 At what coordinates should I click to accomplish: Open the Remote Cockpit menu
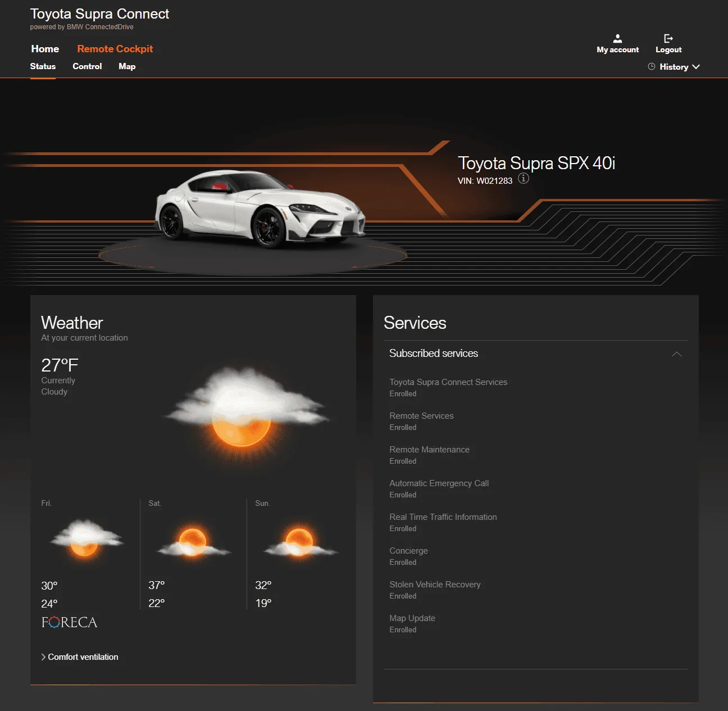click(115, 49)
